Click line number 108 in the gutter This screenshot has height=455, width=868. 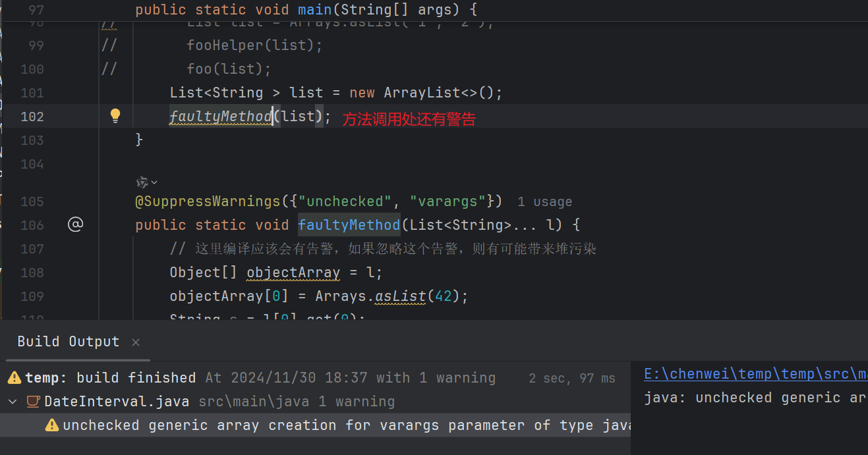click(32, 273)
